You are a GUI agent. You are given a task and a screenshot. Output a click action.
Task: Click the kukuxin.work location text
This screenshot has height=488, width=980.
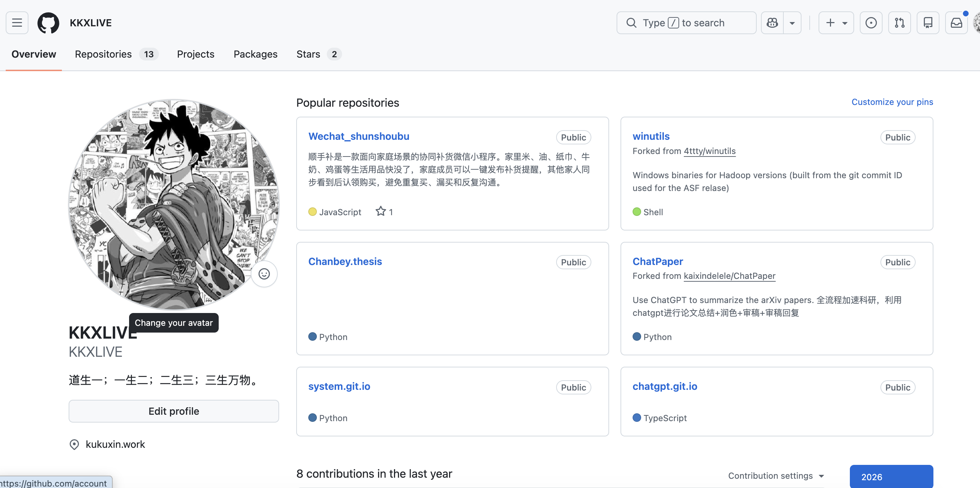[115, 444]
